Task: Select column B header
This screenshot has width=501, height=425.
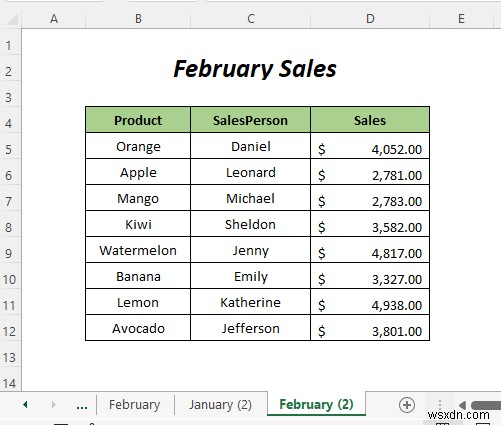Action: click(x=138, y=19)
